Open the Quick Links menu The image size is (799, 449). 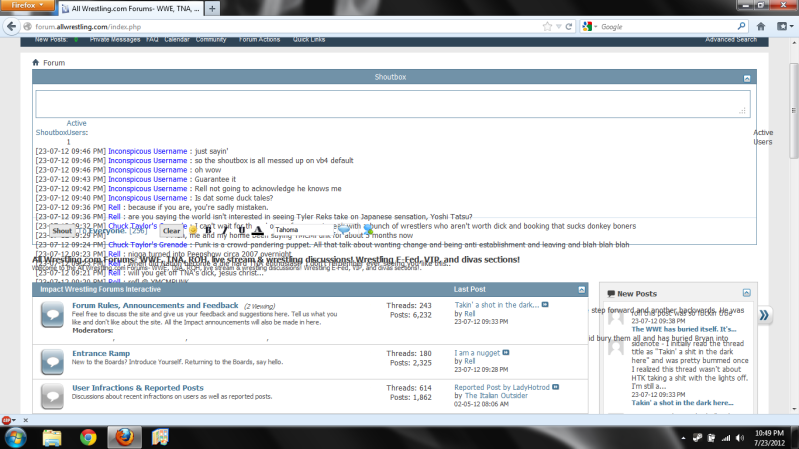tap(309, 39)
